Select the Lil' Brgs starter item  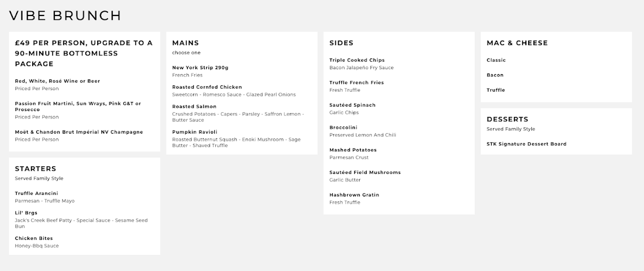point(26,213)
